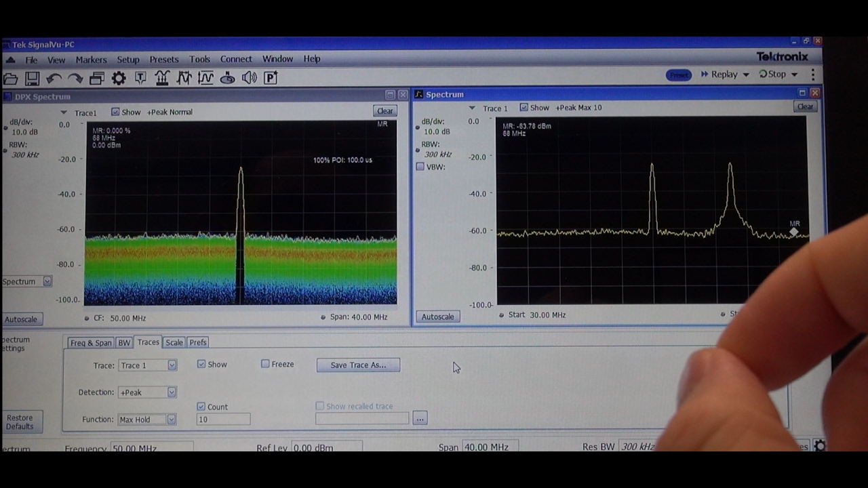868x488 pixels.
Task: Click Autoscale button in DPX Spectrum
Action: (x=21, y=319)
